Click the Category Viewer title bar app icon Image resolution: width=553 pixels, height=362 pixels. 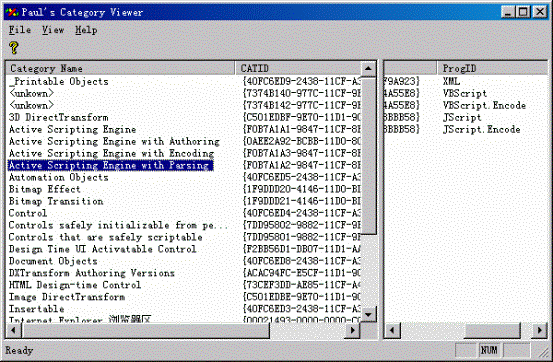12,12
